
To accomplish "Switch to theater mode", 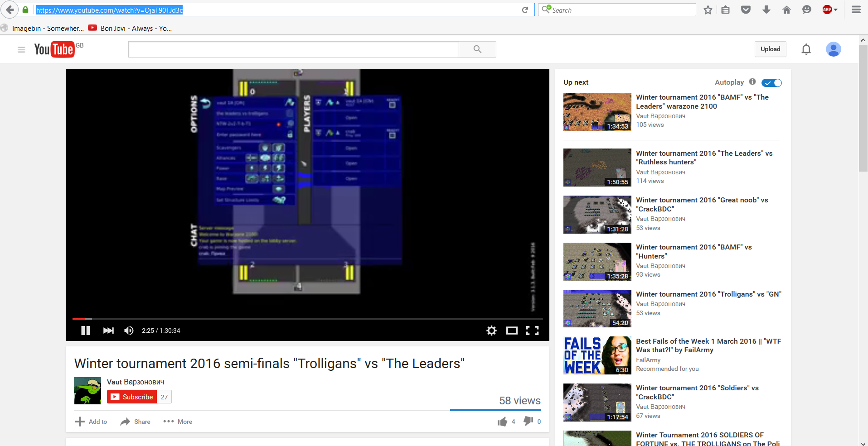I will 512,331.
